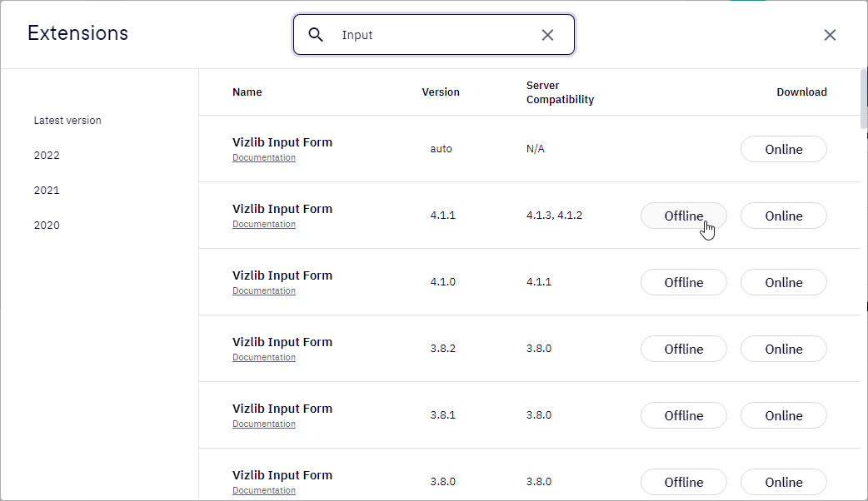868x501 pixels.
Task: Clear the search field with the X icon
Action: coord(547,35)
